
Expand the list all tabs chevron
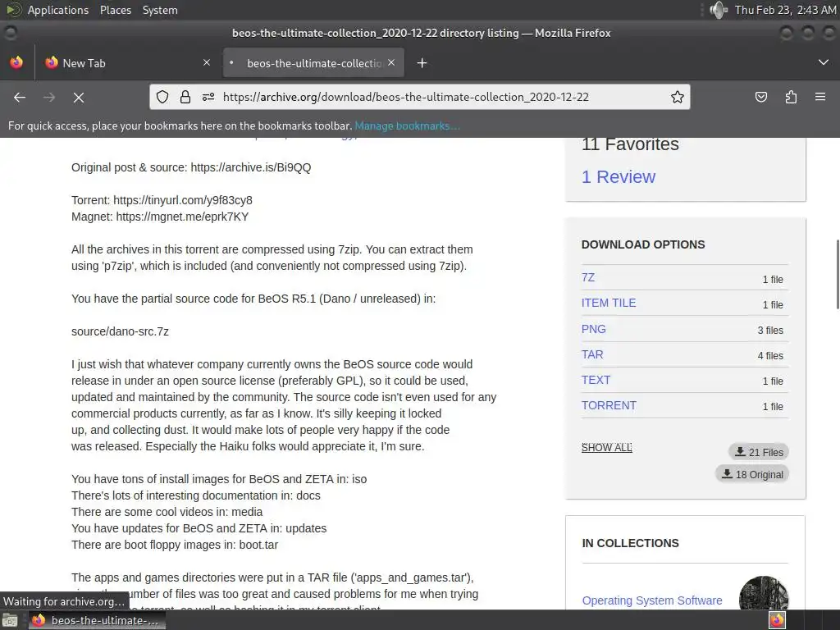(824, 62)
